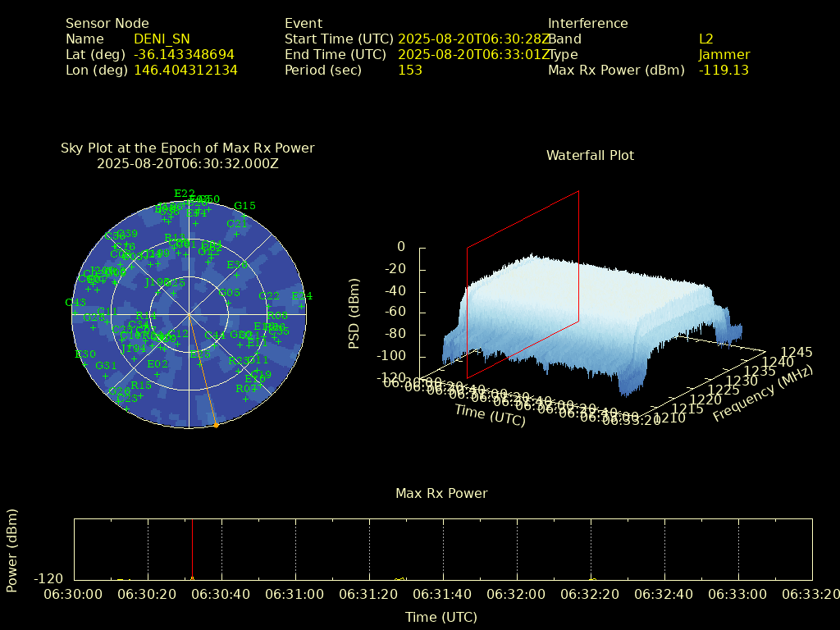Click the 1245 MHz frequency axis label
Viewport: 840px width, 630px height.
point(797,352)
